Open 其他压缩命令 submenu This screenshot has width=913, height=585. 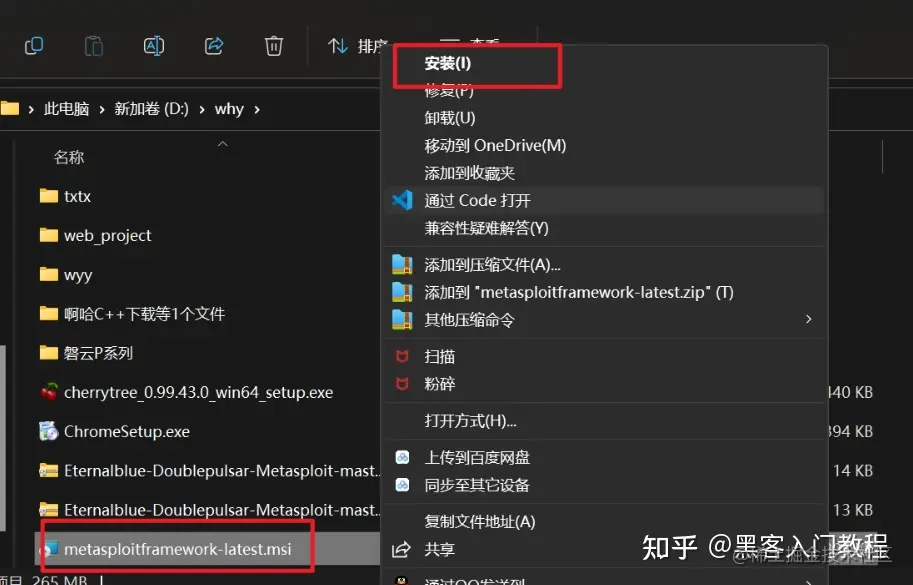(469, 320)
